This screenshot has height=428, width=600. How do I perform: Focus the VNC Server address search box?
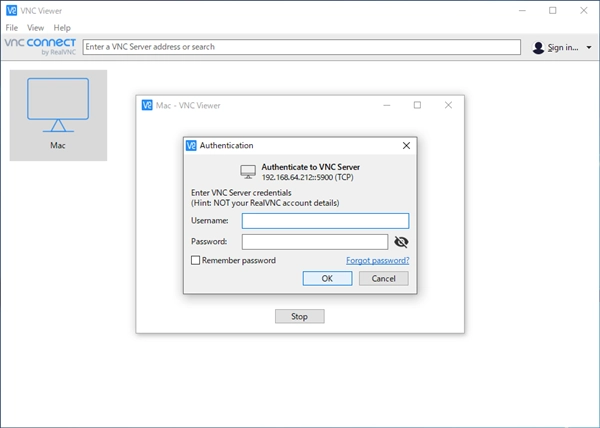pos(302,47)
